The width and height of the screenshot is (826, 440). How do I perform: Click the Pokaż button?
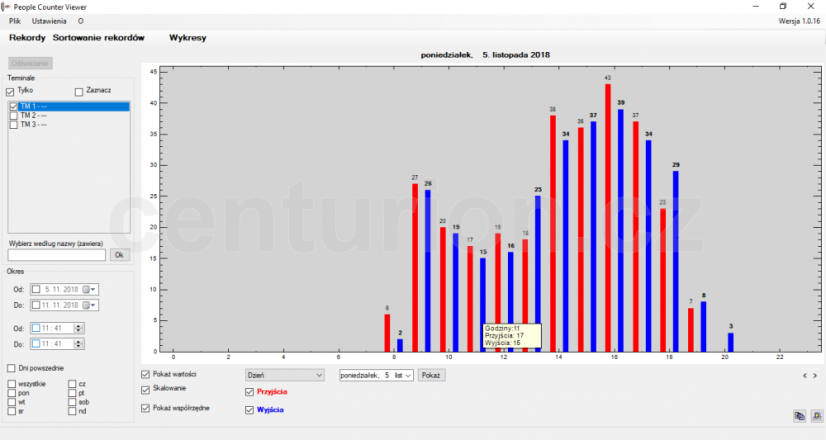431,375
